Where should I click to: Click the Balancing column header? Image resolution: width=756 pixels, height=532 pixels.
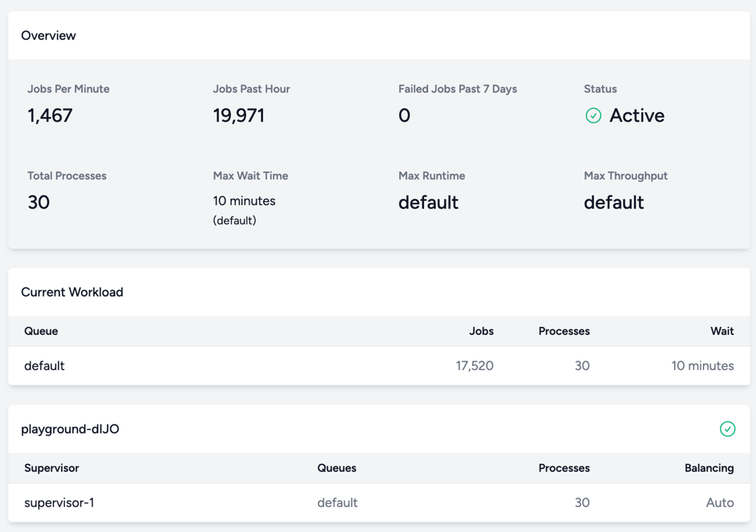[710, 468]
